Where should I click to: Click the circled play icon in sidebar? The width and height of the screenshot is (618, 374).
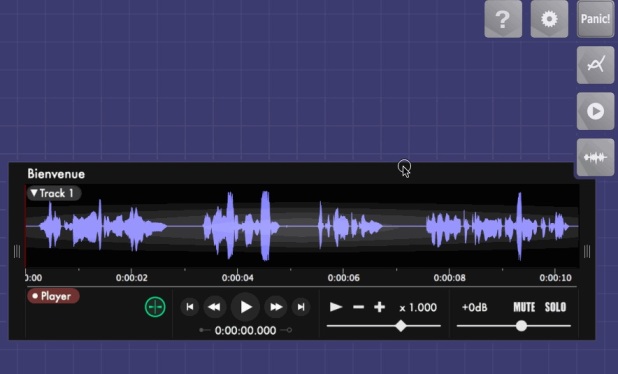(x=595, y=111)
